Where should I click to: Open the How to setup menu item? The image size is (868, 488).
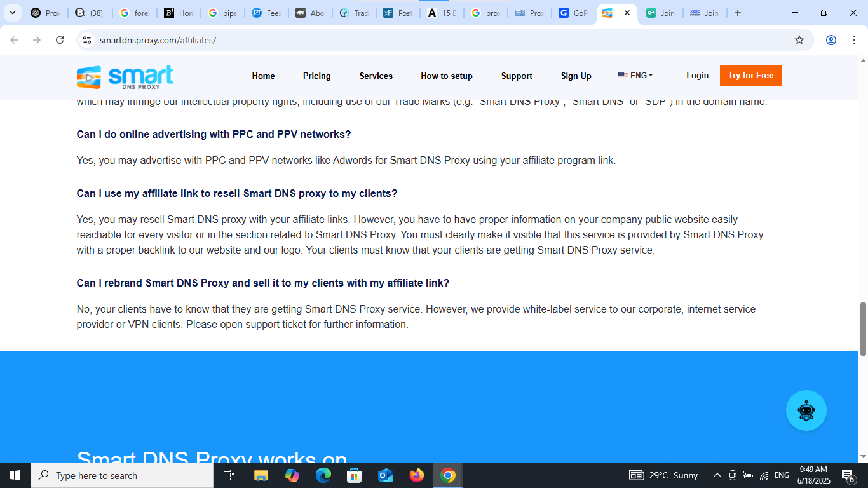(x=447, y=76)
